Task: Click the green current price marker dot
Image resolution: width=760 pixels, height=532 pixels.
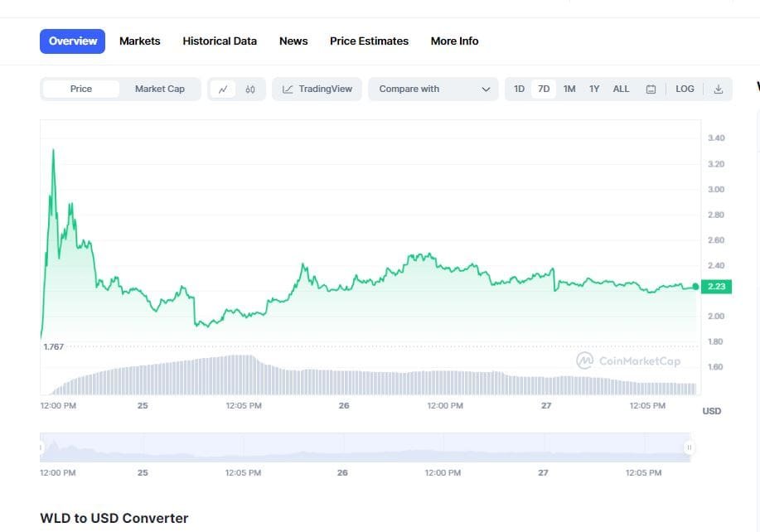Action: click(695, 286)
